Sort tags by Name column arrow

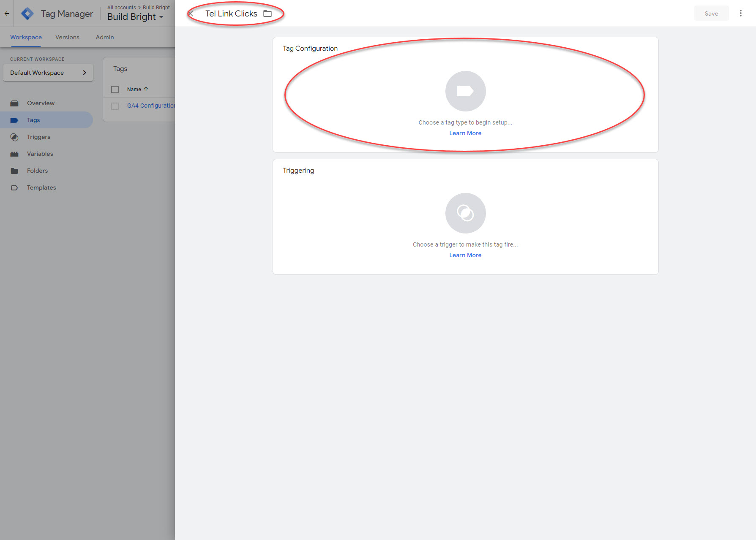tap(146, 89)
